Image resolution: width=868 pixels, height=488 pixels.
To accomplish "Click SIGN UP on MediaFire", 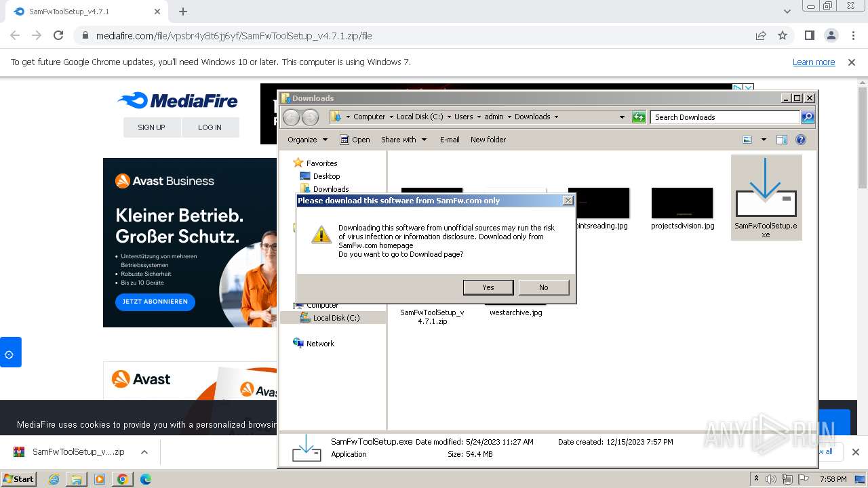I will click(x=151, y=127).
